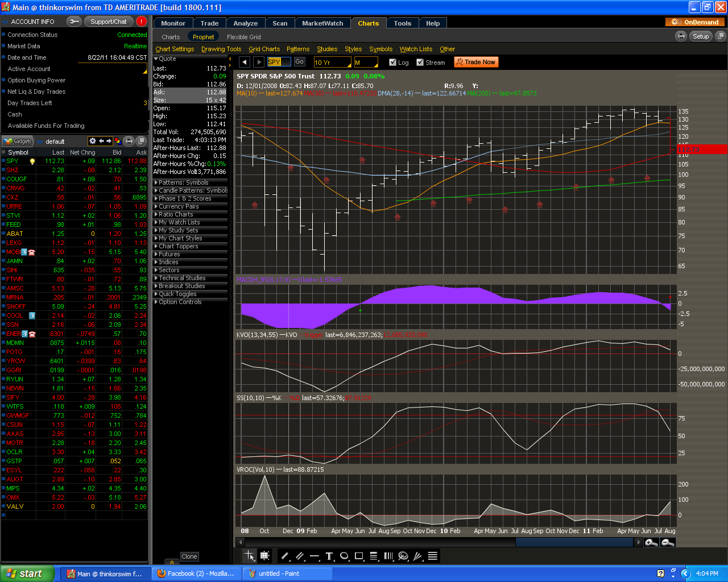Click the red alert exclamation icon
Screen dimensions: 728x582
point(142,22)
